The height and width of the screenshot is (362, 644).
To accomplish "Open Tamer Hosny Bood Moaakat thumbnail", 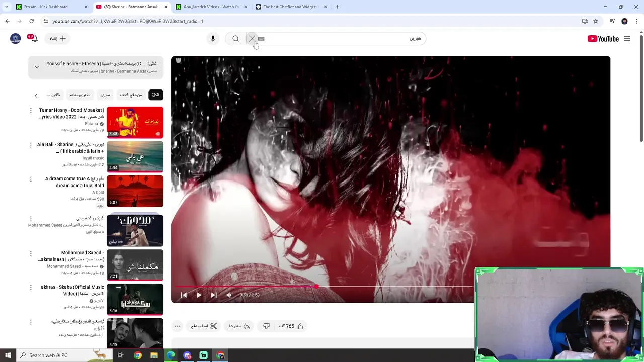I will click(135, 122).
